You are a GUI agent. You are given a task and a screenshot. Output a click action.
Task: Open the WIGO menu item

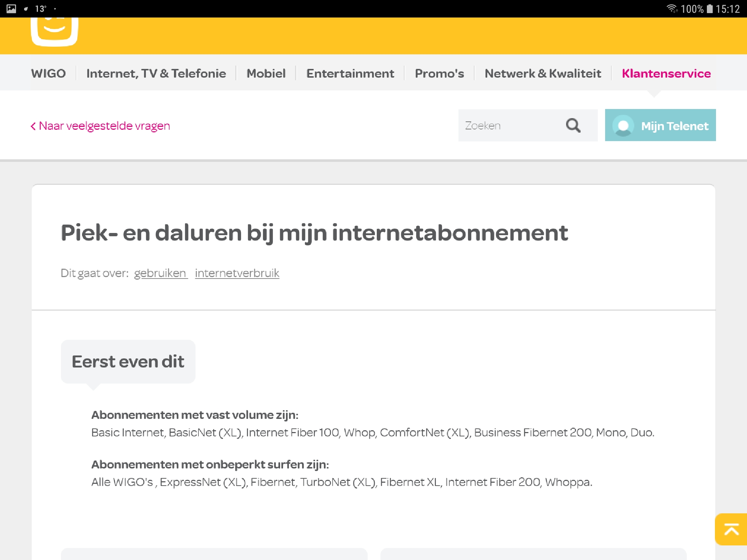49,73
